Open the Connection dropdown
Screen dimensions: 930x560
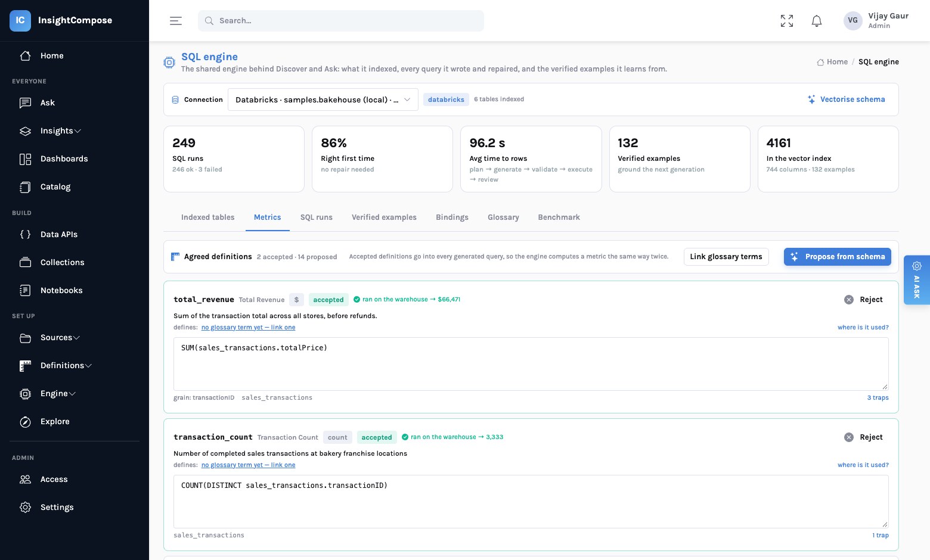coord(323,99)
